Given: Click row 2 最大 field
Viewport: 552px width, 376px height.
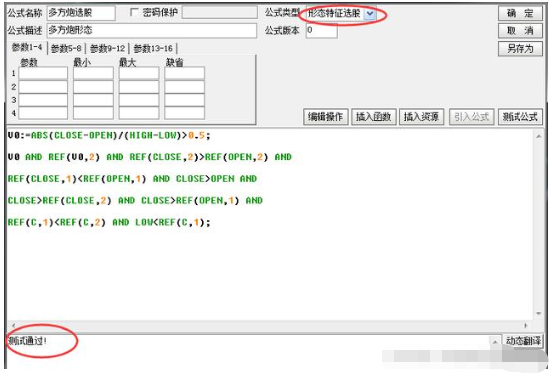Looking at the screenshot, I should [x=139, y=87].
